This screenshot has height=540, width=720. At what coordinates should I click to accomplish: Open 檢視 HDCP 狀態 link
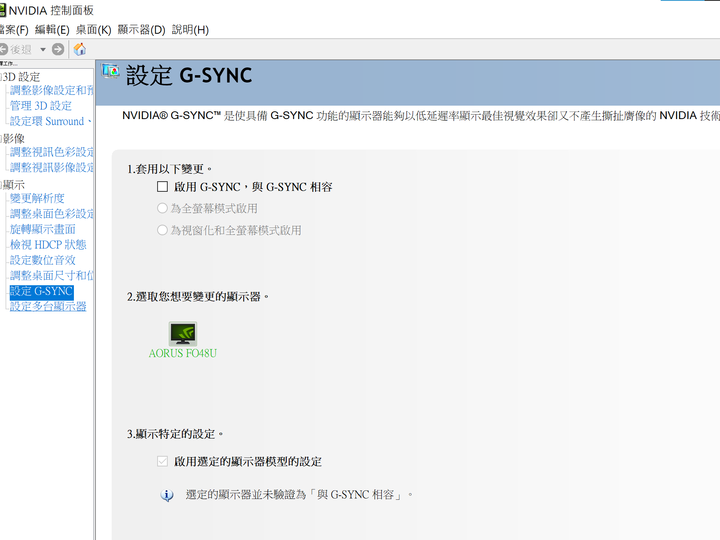coord(48,245)
